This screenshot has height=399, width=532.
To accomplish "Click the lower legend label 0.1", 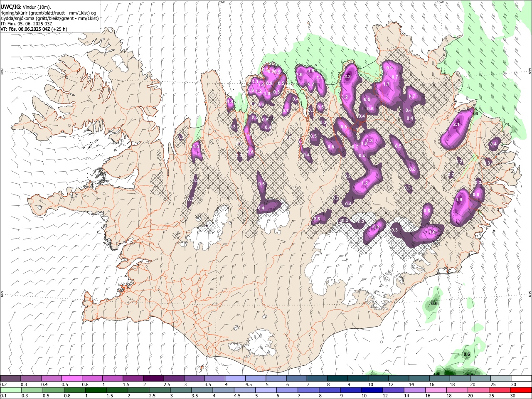I will coord(3,396).
